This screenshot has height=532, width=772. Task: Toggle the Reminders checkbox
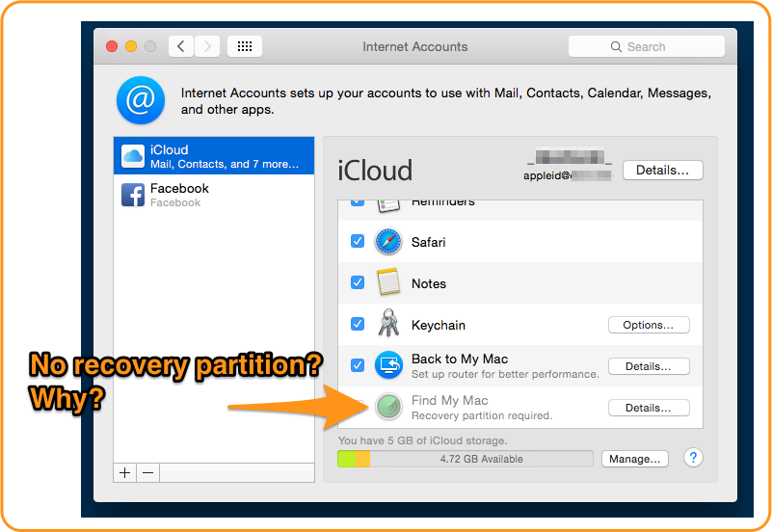[358, 202]
